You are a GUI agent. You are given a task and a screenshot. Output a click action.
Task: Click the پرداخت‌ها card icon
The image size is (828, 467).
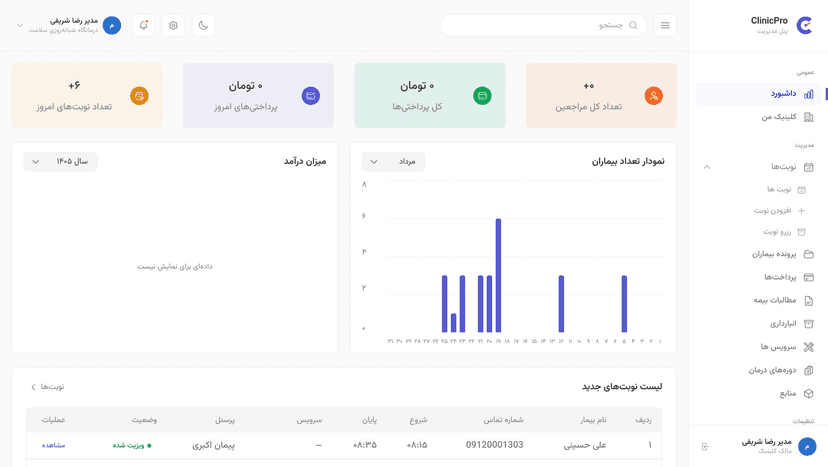pos(808,277)
